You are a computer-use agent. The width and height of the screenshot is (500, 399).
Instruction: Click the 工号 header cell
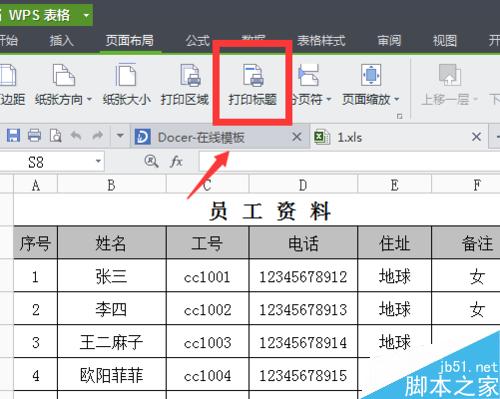[207, 243]
